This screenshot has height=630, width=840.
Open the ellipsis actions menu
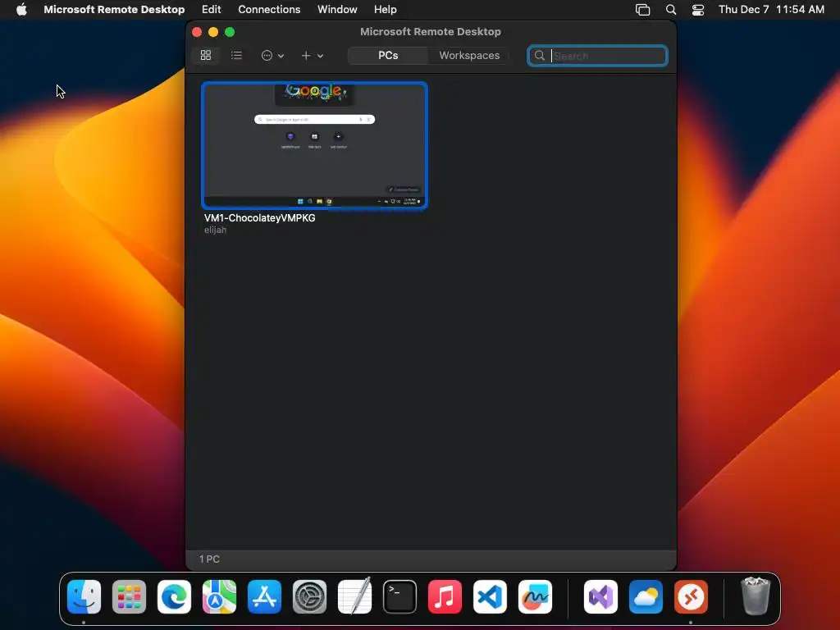[272, 55]
